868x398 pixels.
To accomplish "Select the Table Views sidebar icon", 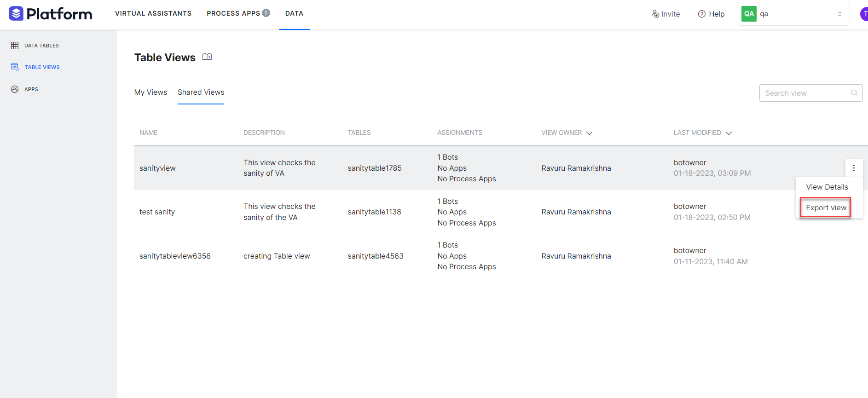I will pyautogui.click(x=15, y=67).
